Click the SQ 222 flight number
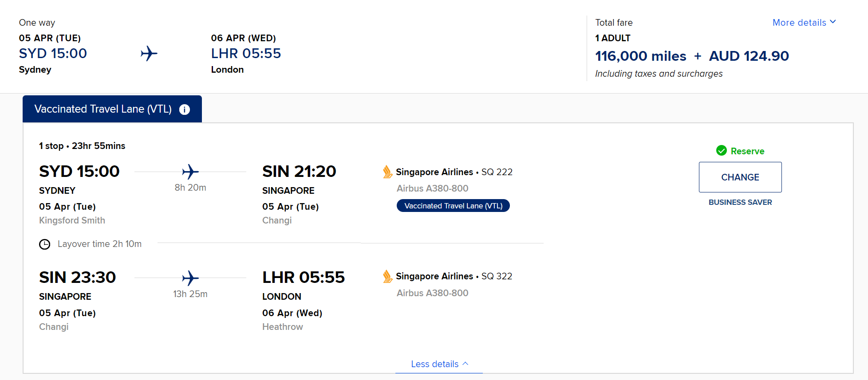 point(497,172)
